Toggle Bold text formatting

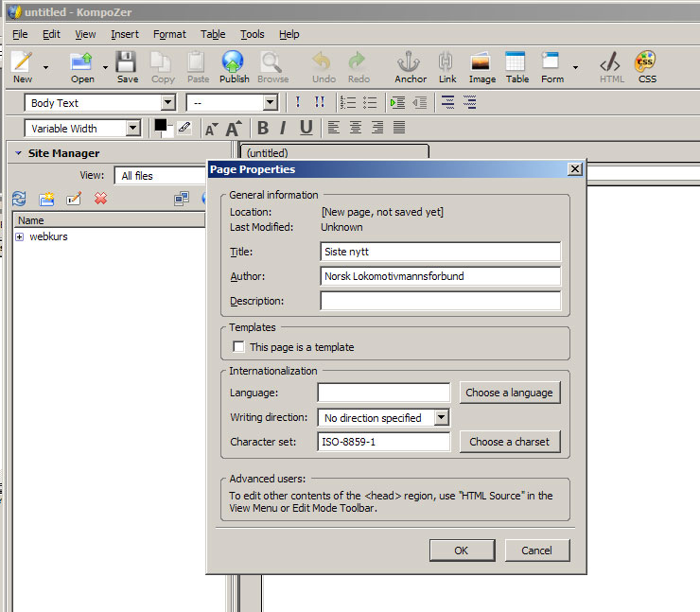point(263,128)
